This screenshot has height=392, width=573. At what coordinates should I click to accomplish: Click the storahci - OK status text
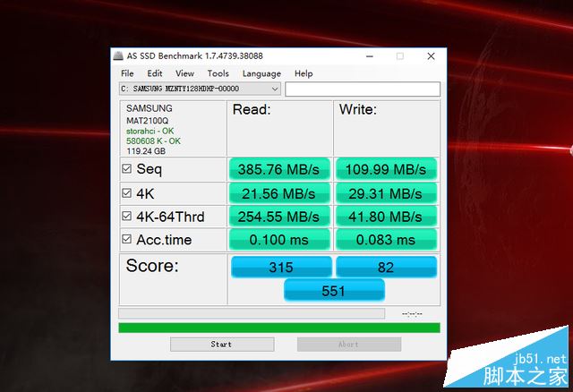click(x=150, y=131)
